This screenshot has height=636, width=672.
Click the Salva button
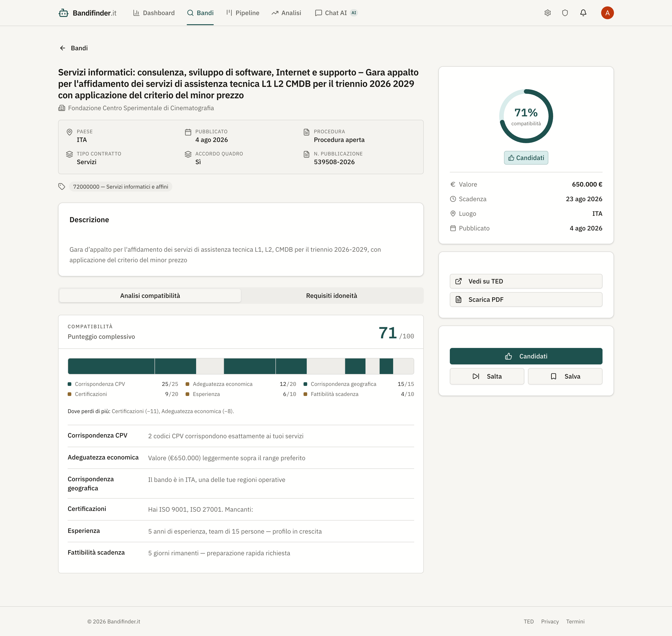pos(565,376)
